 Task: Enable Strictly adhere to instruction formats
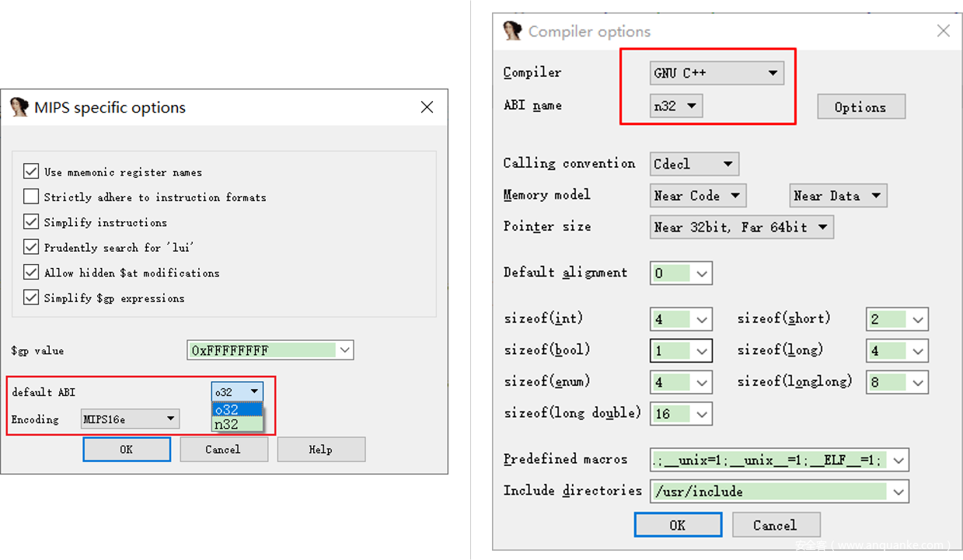(31, 197)
